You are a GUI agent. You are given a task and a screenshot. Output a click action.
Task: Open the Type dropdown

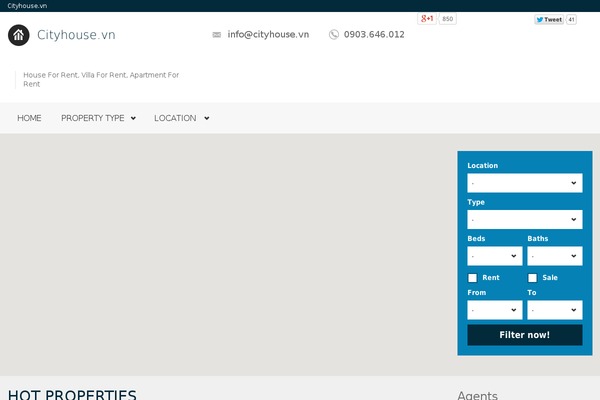point(525,219)
